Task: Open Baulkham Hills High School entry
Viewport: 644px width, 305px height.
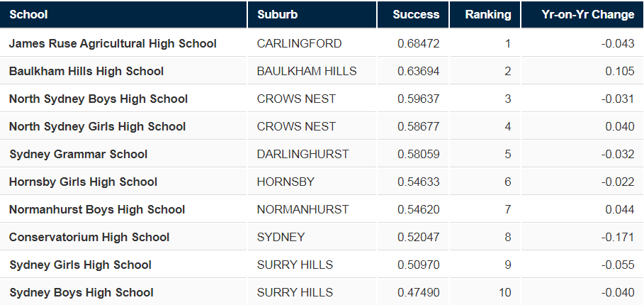Action: pos(86,71)
